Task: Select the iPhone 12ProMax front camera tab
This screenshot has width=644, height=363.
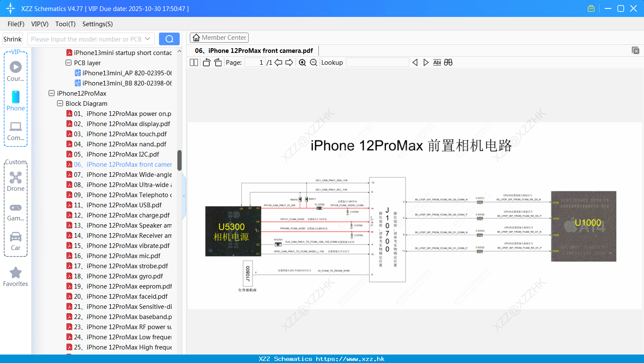Action: coord(254,50)
